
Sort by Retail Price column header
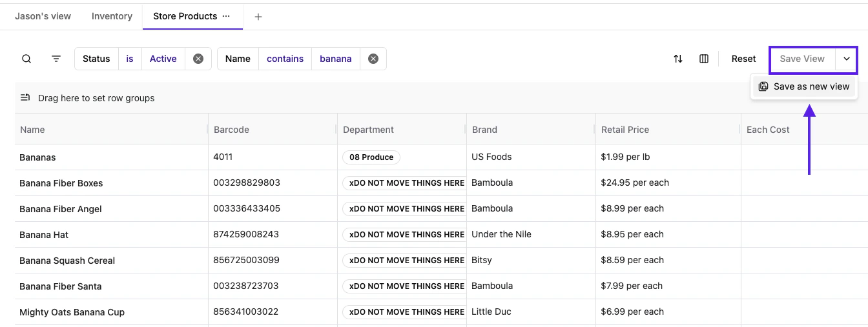tap(625, 130)
